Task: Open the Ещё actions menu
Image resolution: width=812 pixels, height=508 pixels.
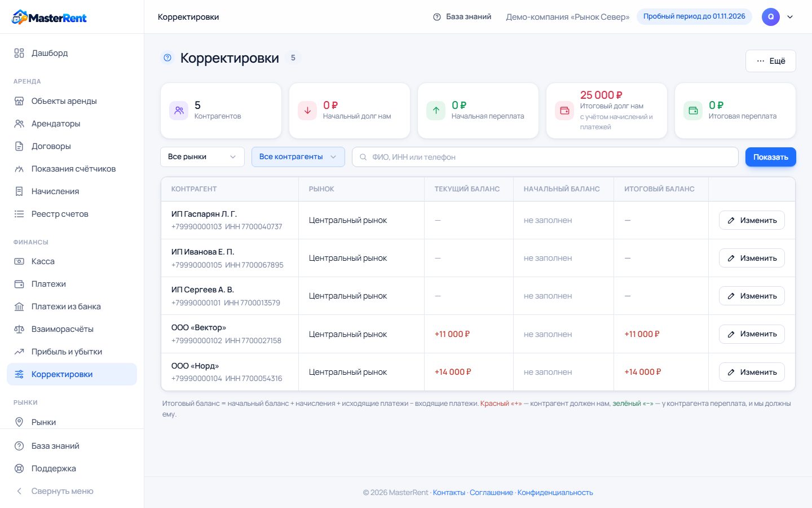Action: 770,61
